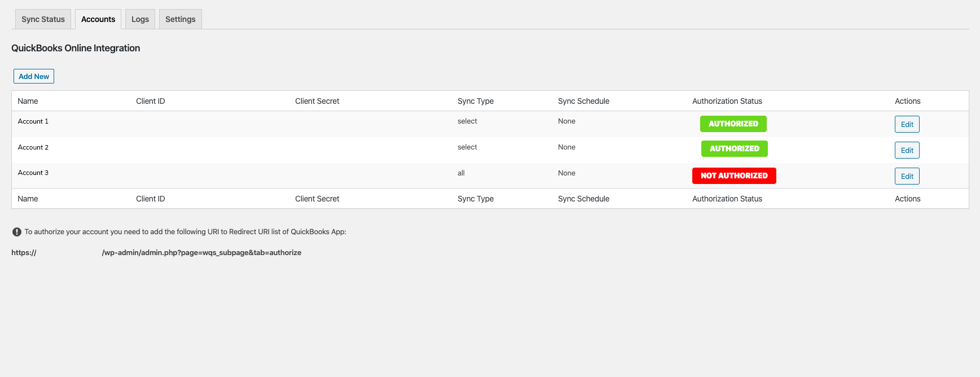This screenshot has height=377, width=980.
Task: Click the bottom 'Name' footer label
Action: [28, 199]
